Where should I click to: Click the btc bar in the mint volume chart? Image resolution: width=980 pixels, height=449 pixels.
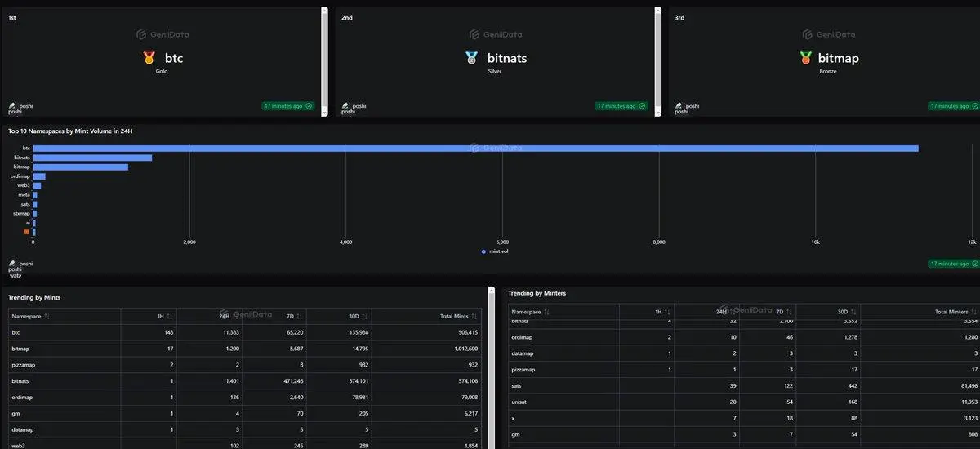475,148
